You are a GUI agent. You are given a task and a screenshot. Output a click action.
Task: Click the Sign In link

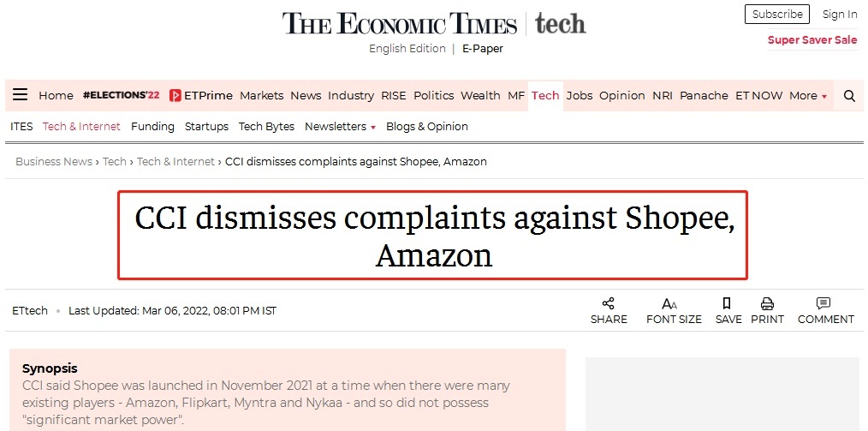(x=840, y=15)
